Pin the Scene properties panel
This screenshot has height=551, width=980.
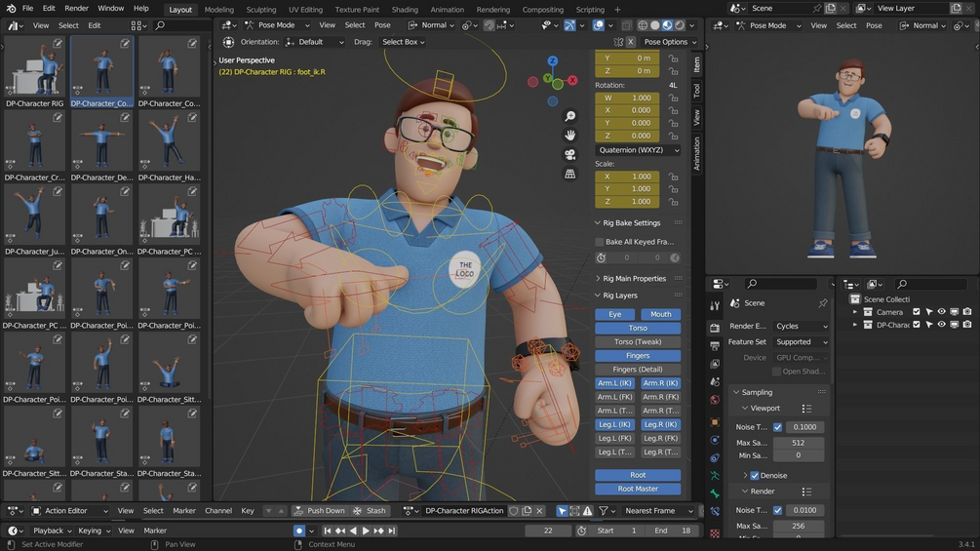823,303
